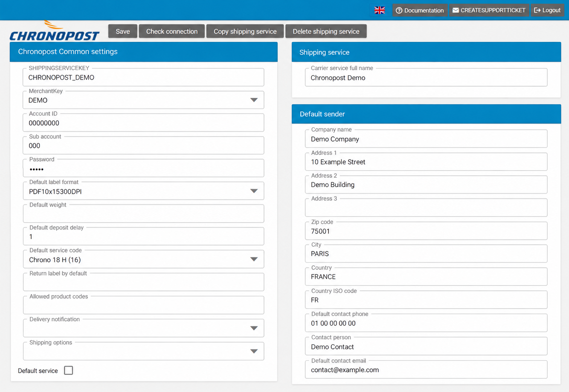Click the Return label by default field

click(x=143, y=282)
